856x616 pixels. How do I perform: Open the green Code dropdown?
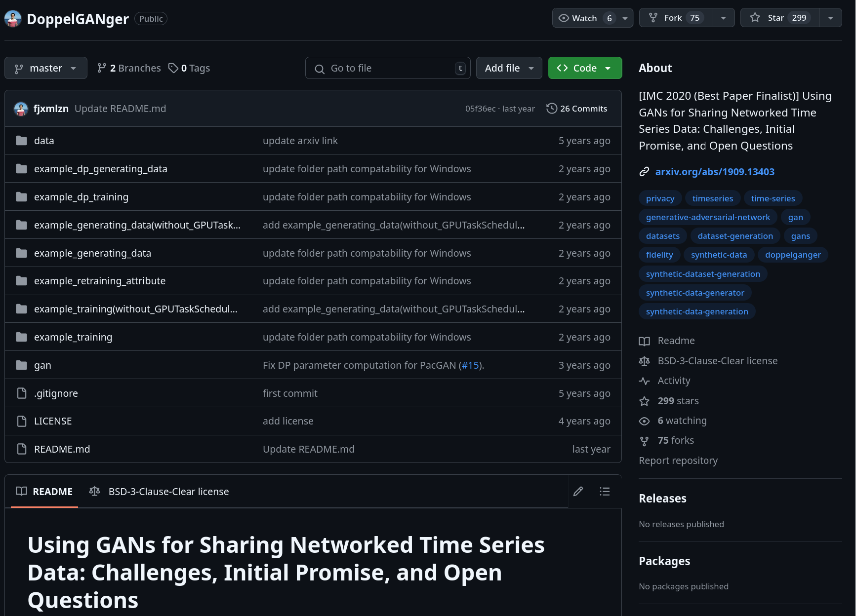point(584,68)
